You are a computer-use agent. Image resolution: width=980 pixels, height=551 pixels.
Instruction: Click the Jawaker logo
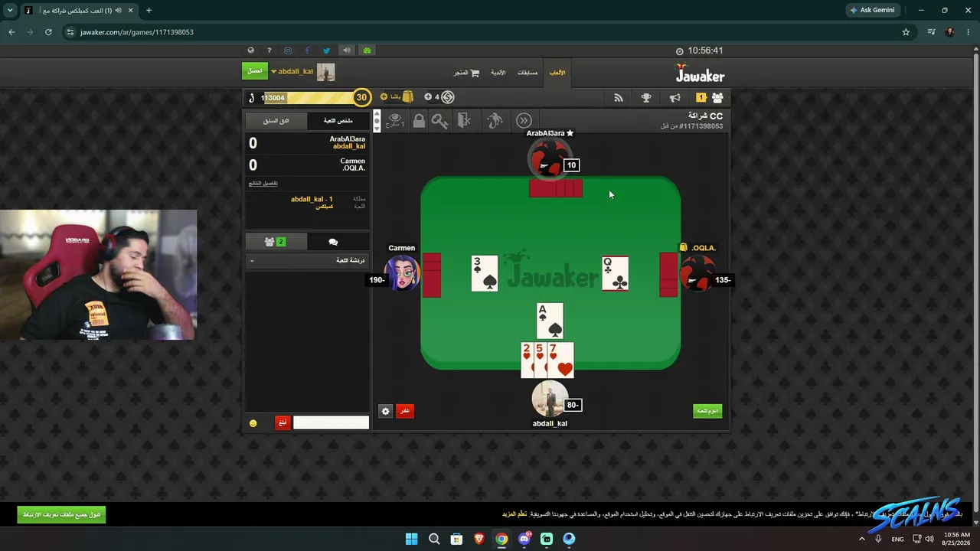click(700, 73)
